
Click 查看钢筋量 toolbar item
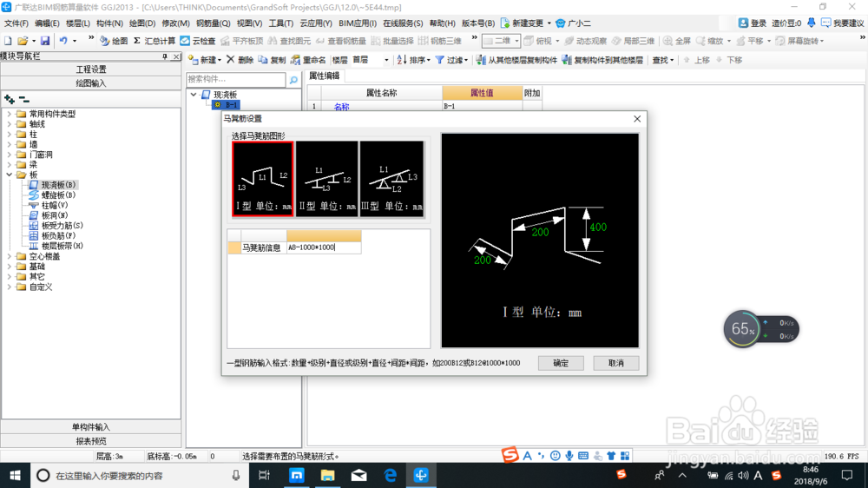point(341,41)
